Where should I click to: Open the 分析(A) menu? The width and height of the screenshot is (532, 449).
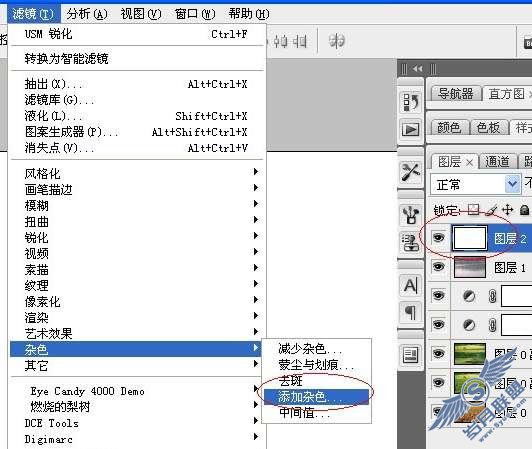pos(87,14)
